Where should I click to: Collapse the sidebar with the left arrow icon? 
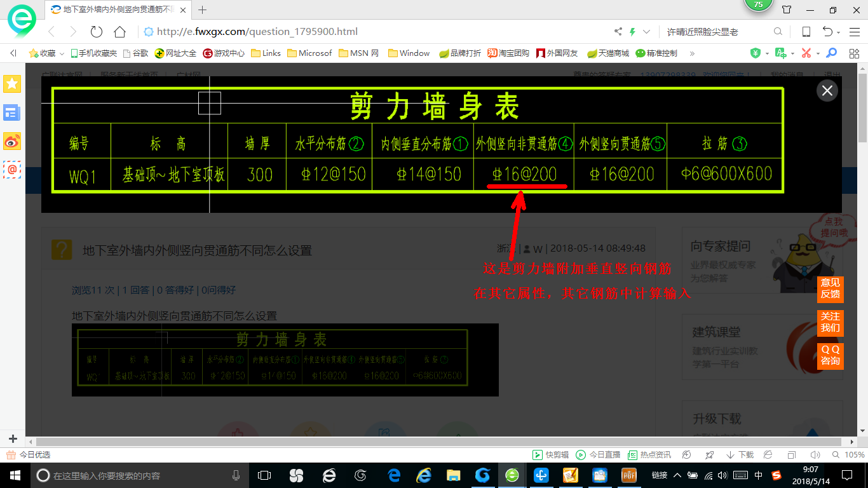tap(13, 53)
